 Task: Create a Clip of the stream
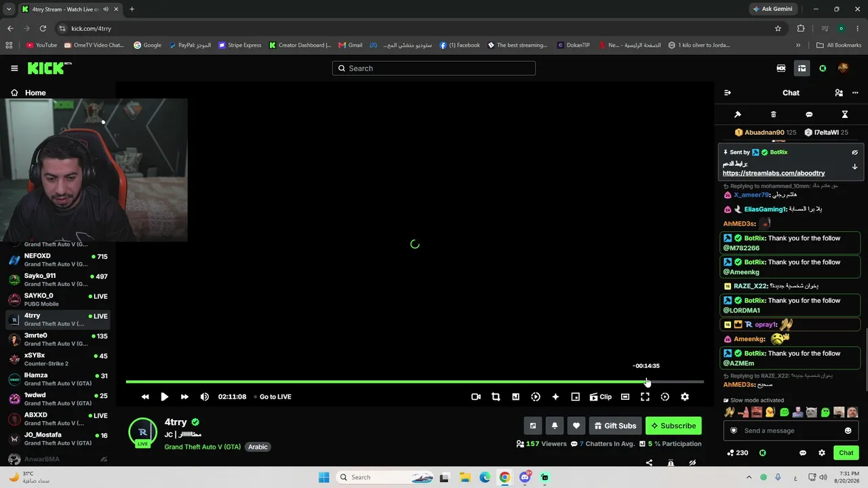[x=600, y=396]
